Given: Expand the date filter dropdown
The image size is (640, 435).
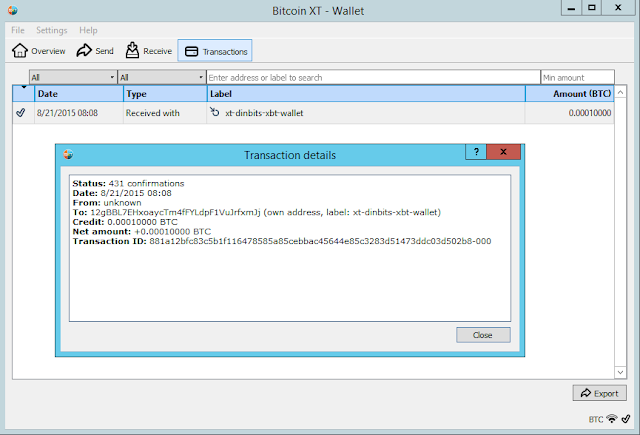Looking at the screenshot, I should [73, 77].
